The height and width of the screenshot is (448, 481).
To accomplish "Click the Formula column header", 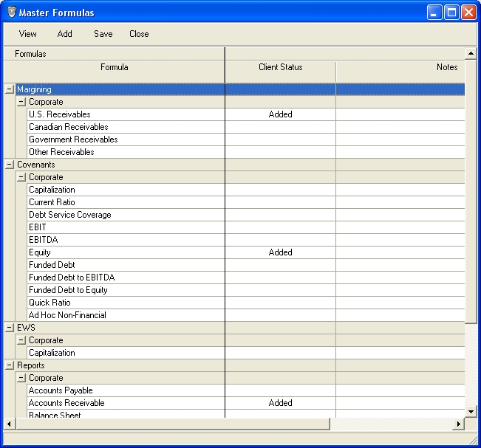I will tap(114, 72).
